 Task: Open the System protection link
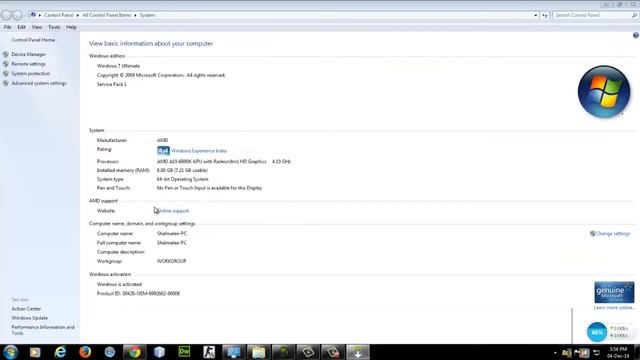[31, 73]
